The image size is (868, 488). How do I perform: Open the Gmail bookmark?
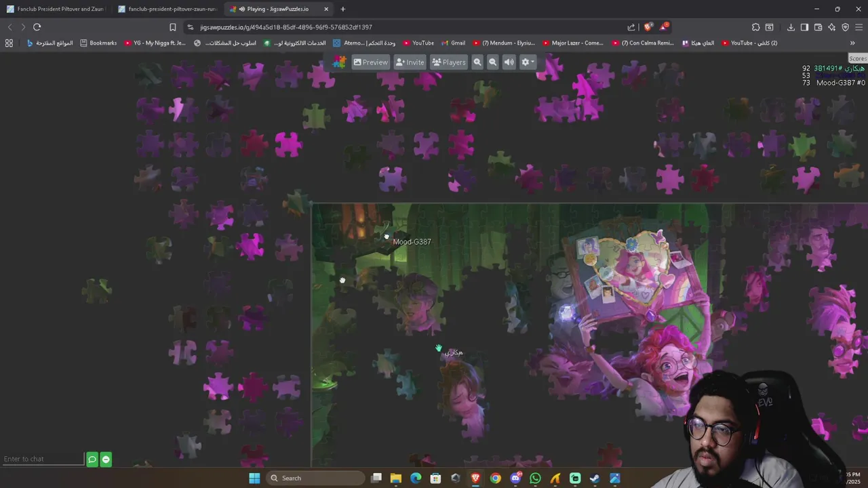(x=453, y=43)
